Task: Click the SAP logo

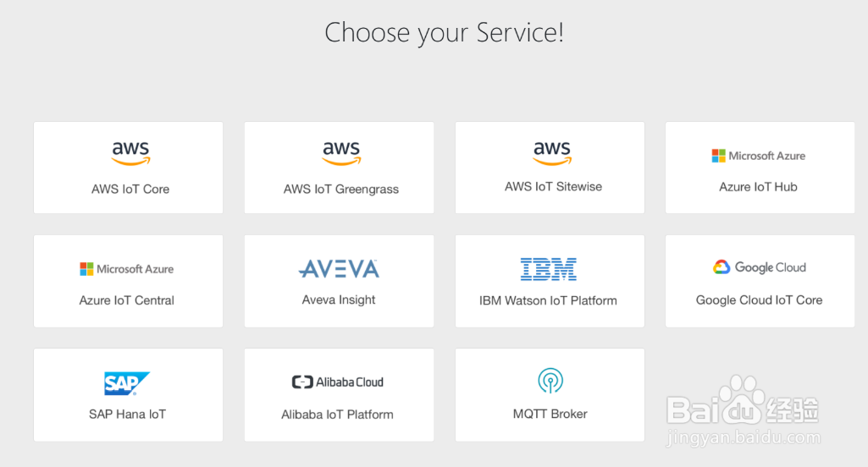Action: (x=127, y=383)
